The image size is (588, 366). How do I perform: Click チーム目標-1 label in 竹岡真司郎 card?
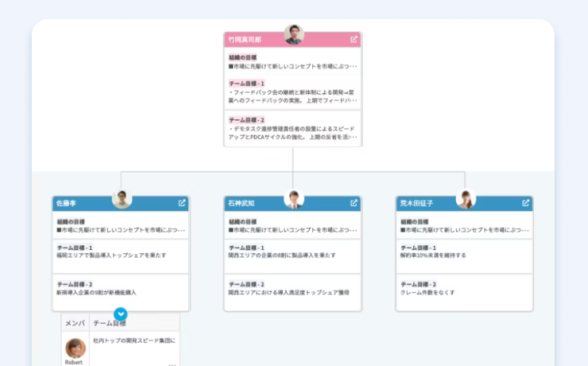pos(246,84)
